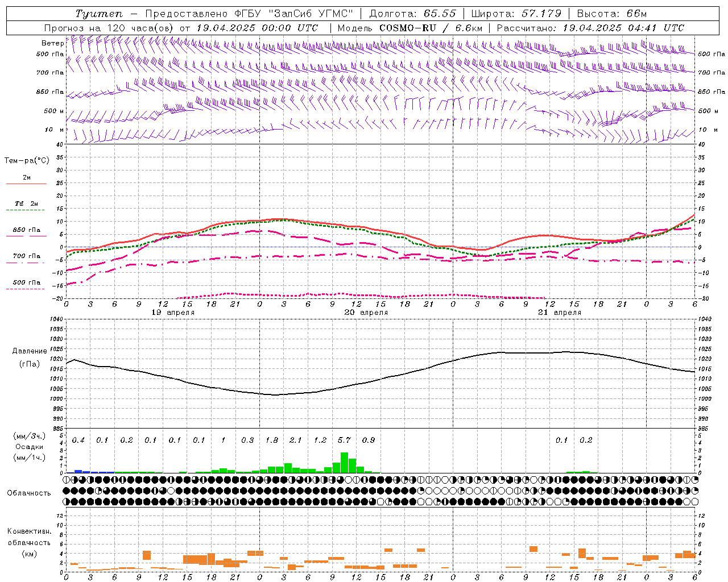This screenshot has width=728, height=582.
Task: Click the Tyumen station title
Action: (x=99, y=14)
